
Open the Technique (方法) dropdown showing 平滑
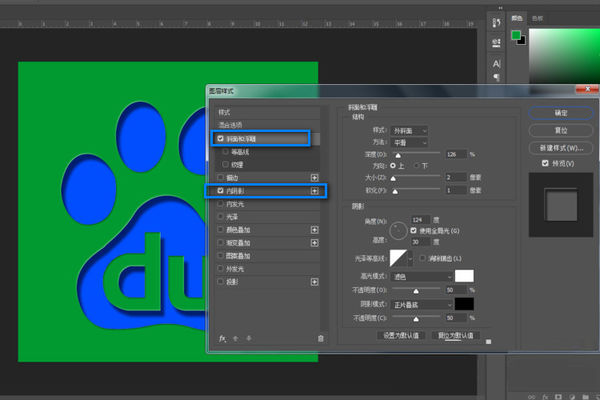(x=409, y=143)
